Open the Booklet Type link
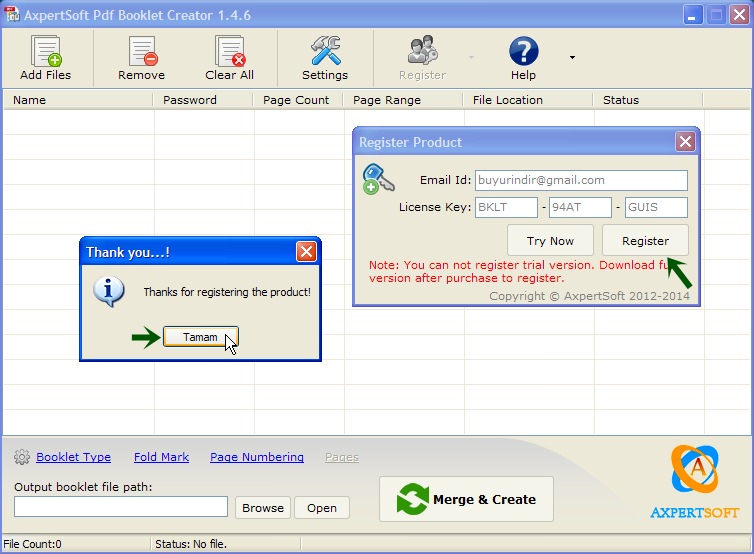This screenshot has height=554, width=754. (x=74, y=457)
